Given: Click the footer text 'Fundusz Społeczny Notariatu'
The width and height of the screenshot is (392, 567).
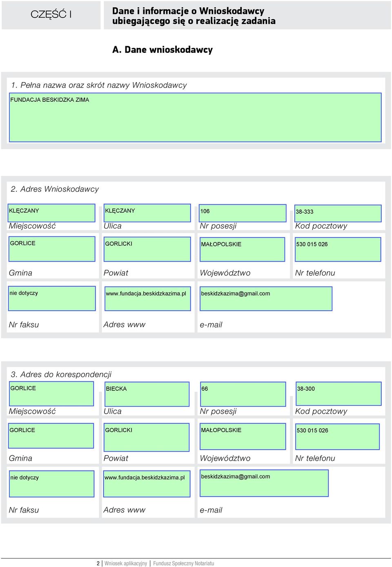Looking at the screenshot, I should click(x=183, y=563).
